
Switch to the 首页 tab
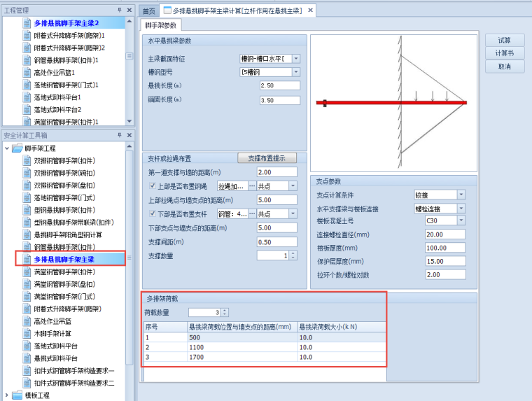pyautogui.click(x=148, y=11)
